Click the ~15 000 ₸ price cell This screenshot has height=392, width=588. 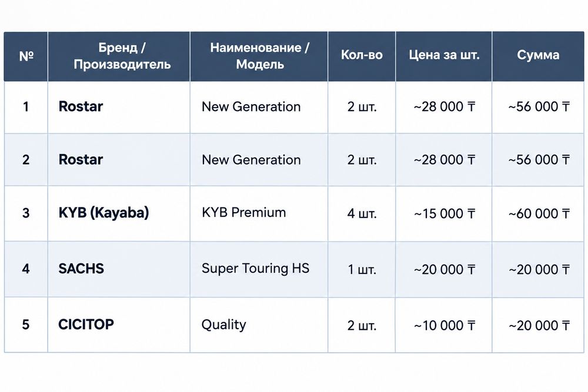pyautogui.click(x=443, y=213)
